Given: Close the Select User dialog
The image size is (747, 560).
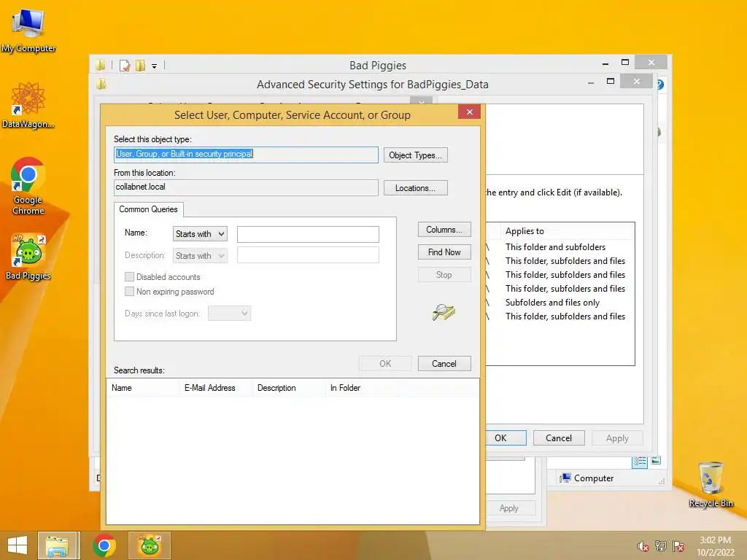Looking at the screenshot, I should pyautogui.click(x=469, y=112).
